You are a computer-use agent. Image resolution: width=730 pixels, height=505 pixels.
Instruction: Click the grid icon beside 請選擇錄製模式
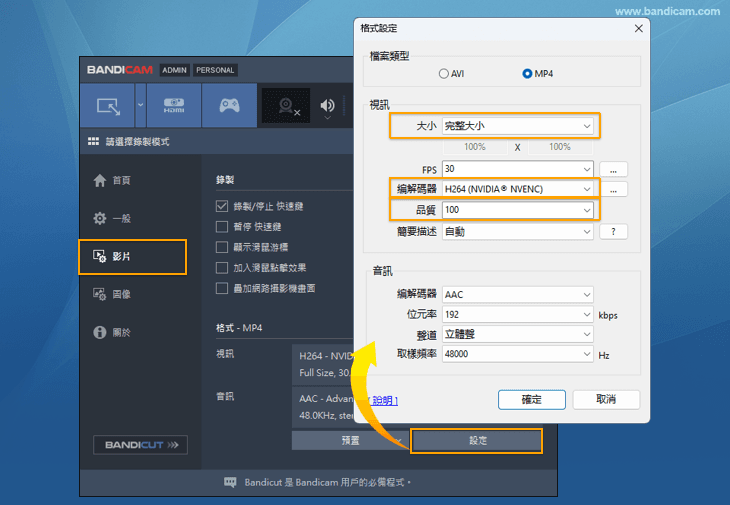tap(93, 141)
